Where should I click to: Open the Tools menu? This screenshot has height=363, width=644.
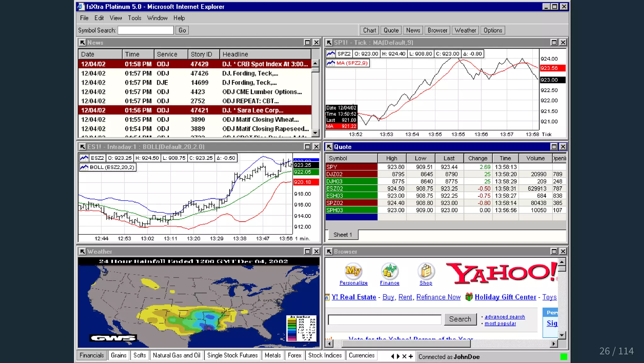tap(134, 18)
